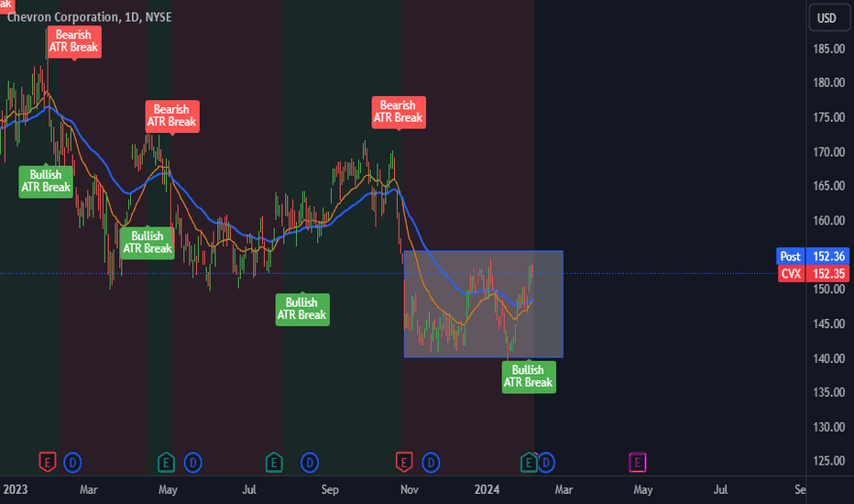Click the Post 152.36 price label
Image resolution: width=854 pixels, height=504 pixels.
pyautogui.click(x=813, y=256)
